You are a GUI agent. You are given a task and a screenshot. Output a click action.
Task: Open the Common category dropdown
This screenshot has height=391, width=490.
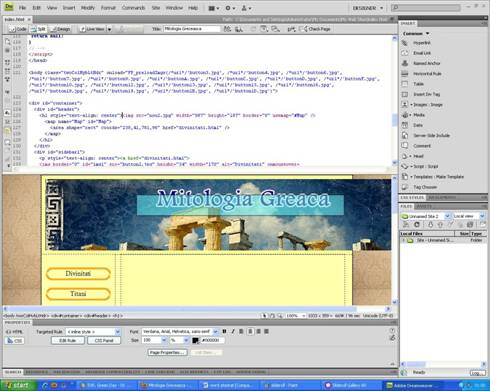coord(416,34)
